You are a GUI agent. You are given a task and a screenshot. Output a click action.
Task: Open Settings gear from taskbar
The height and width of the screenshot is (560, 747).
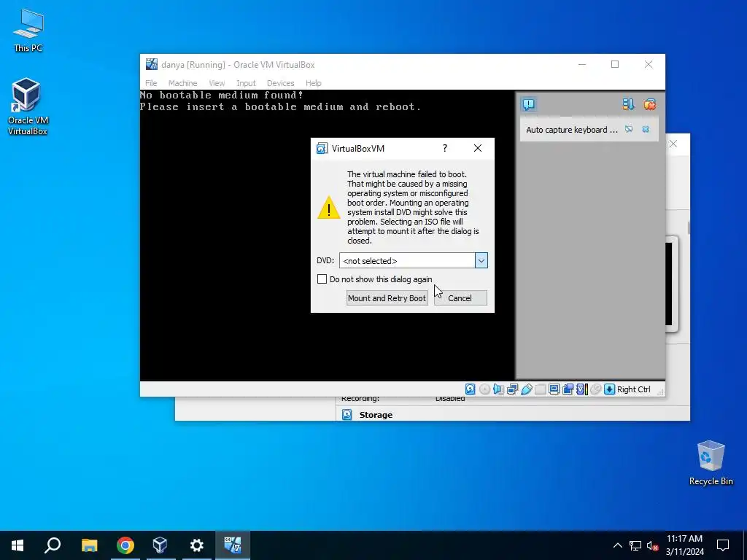196,545
